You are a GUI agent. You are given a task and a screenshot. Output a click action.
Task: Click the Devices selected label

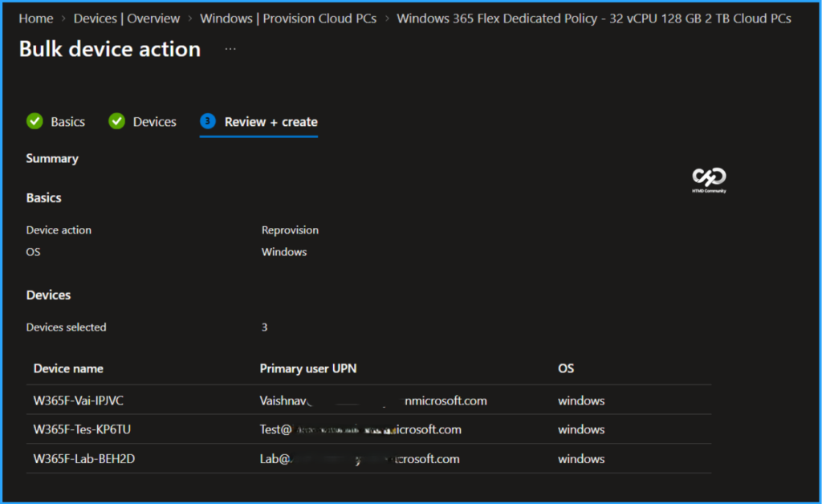pos(66,327)
